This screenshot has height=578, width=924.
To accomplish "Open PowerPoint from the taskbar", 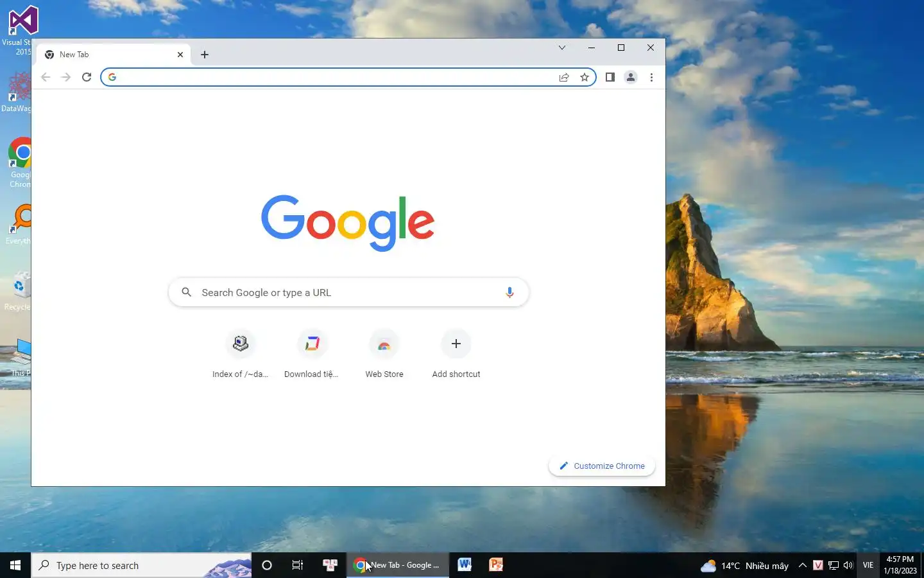I will [496, 565].
